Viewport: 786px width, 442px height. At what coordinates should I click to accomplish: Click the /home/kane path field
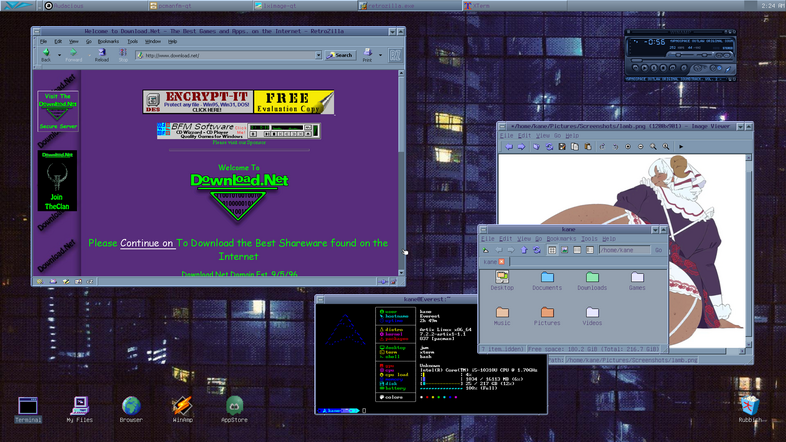[624, 250]
